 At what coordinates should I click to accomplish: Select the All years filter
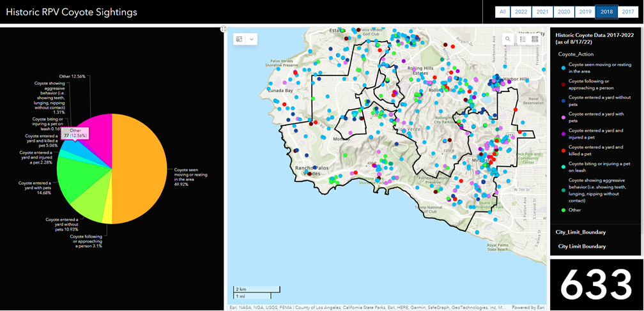[503, 11]
